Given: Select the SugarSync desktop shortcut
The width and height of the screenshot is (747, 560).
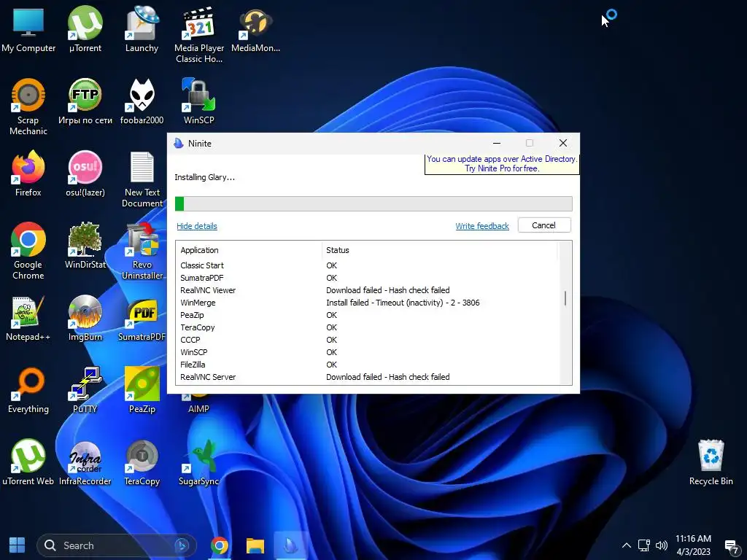Looking at the screenshot, I should point(198,463).
